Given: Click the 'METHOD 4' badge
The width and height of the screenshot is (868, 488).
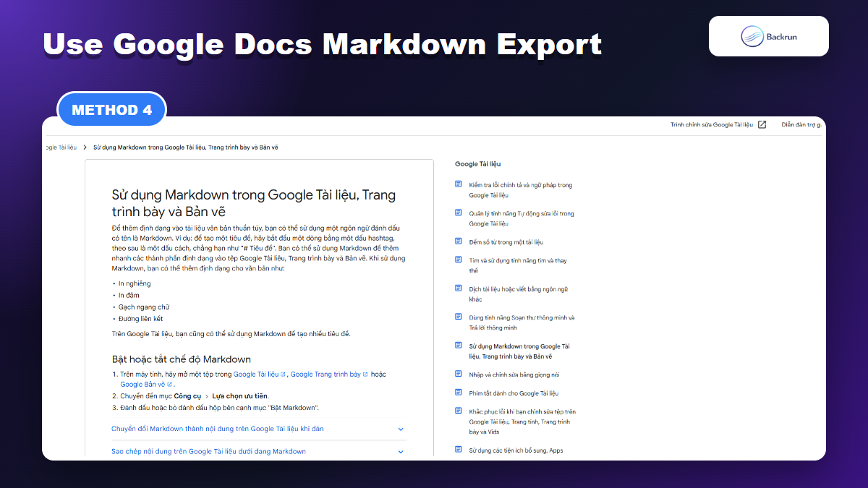Looking at the screenshot, I should click(x=111, y=111).
